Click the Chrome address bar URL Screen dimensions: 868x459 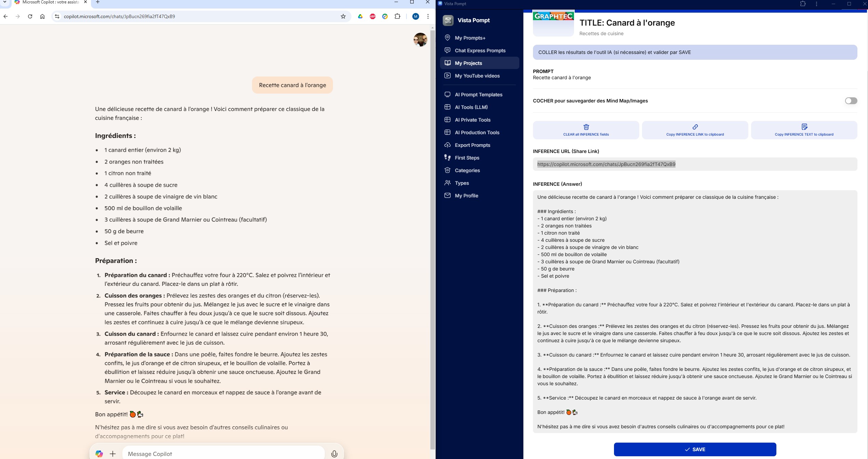point(119,16)
